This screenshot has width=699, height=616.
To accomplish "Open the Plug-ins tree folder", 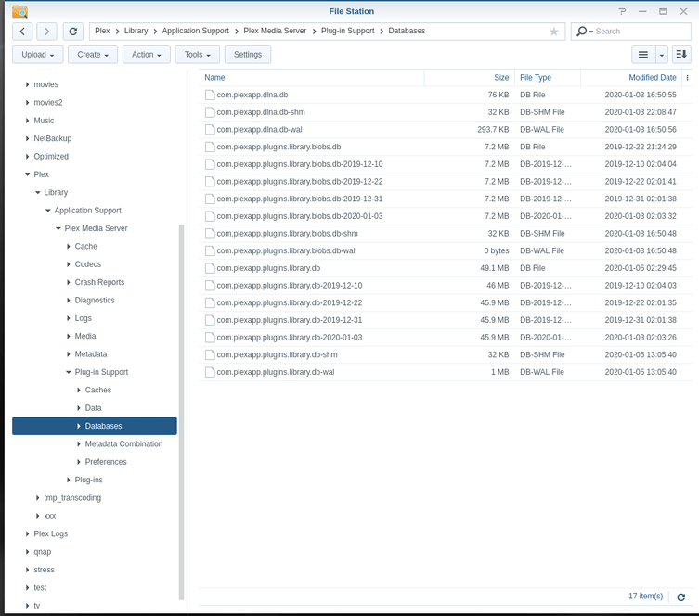I will point(88,480).
